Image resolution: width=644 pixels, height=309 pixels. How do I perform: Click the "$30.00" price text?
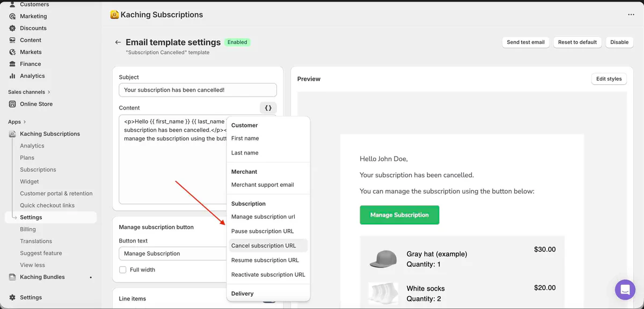click(545, 249)
